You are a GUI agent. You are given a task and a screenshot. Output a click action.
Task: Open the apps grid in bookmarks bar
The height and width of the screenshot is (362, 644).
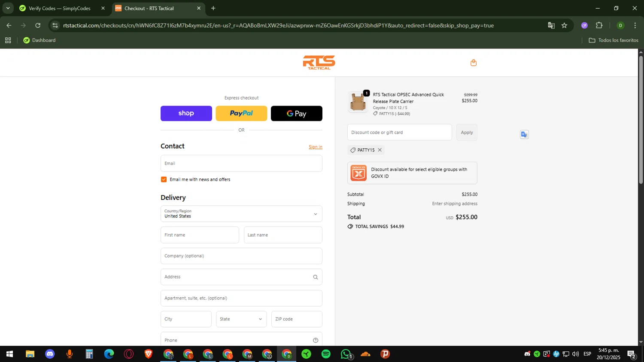point(8,40)
